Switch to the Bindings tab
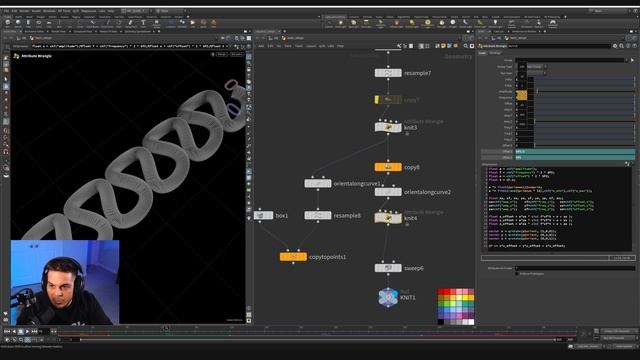This screenshot has height=360, width=640. click(495, 53)
